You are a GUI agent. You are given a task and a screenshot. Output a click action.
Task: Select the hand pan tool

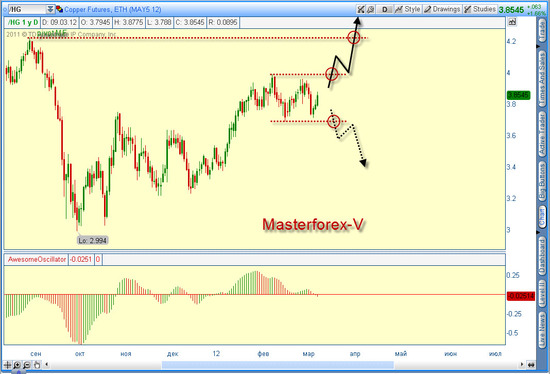point(37,365)
